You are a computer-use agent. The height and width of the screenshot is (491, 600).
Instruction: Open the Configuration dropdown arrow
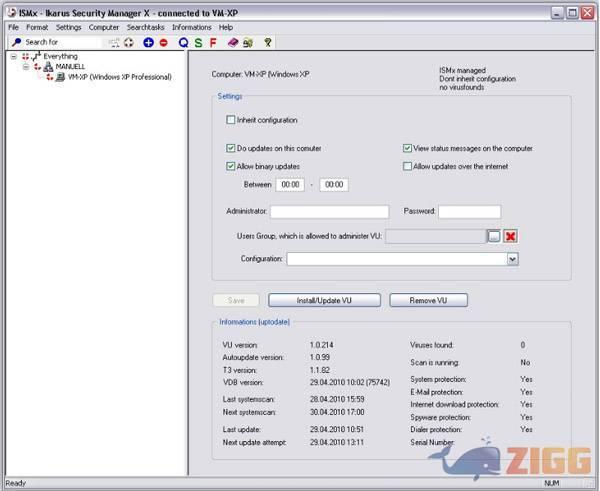(x=512, y=259)
